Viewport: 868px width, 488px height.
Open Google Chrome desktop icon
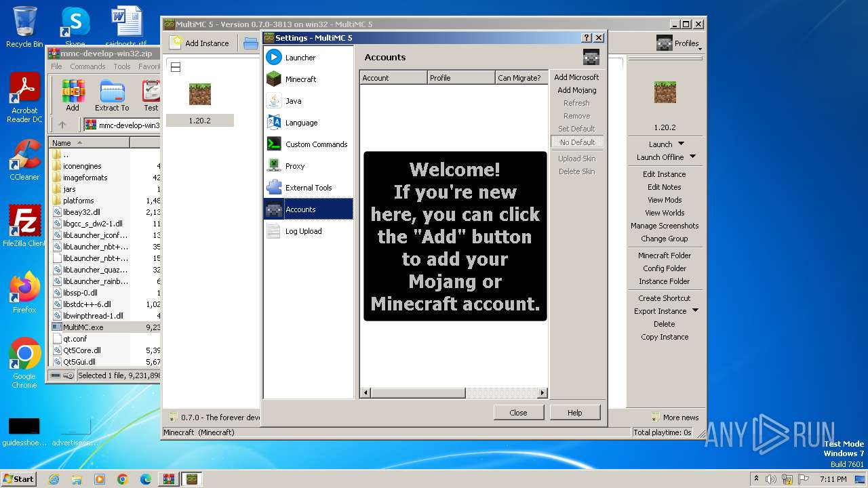tap(24, 363)
